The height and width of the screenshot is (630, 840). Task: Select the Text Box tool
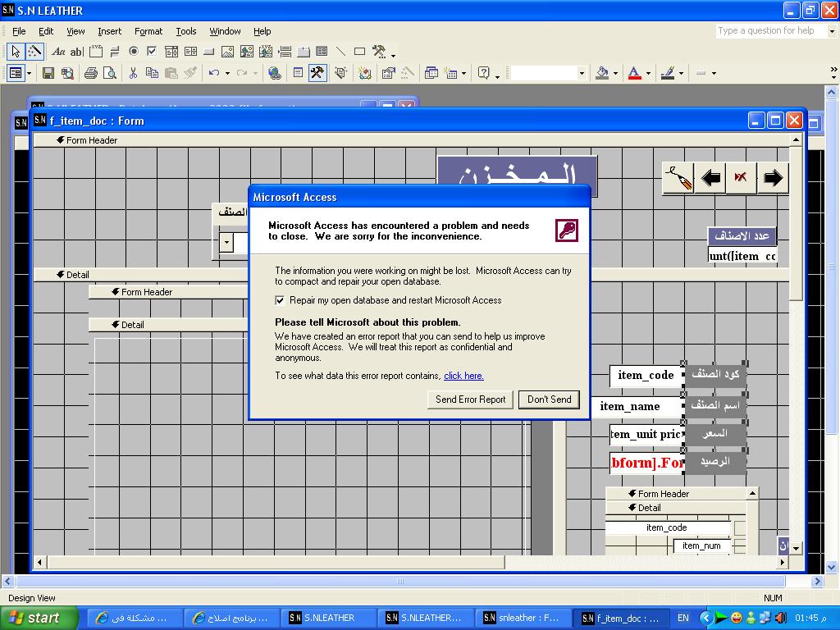[x=76, y=52]
